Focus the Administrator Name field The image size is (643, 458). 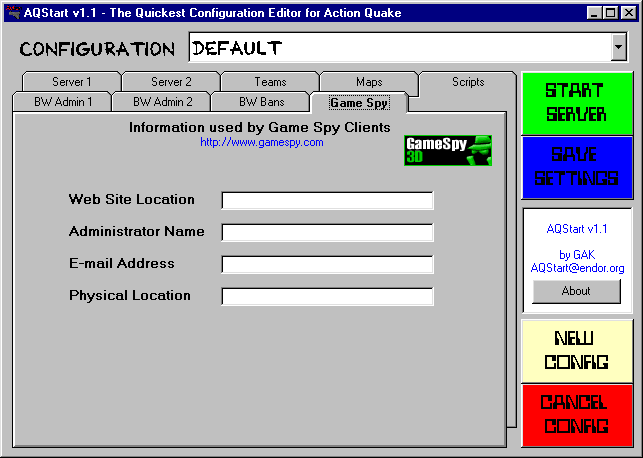click(x=327, y=232)
